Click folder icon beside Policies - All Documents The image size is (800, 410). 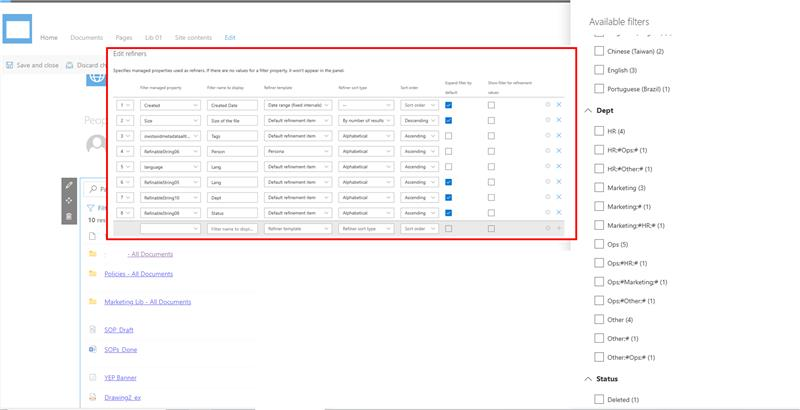pos(92,273)
